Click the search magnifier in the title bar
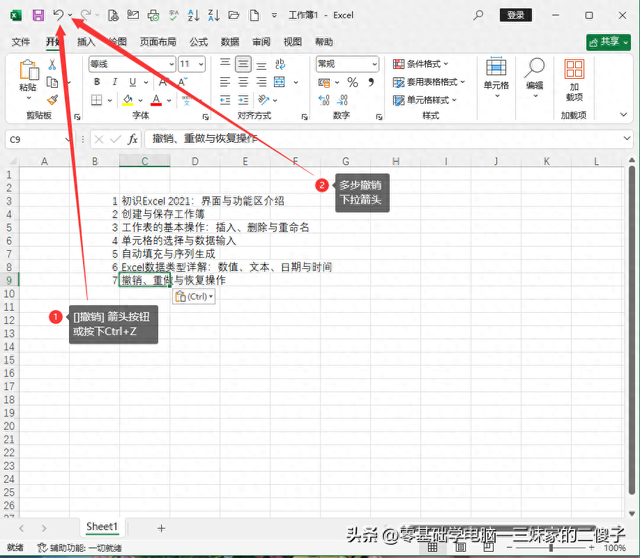The width and height of the screenshot is (640, 558). pyautogui.click(x=478, y=16)
